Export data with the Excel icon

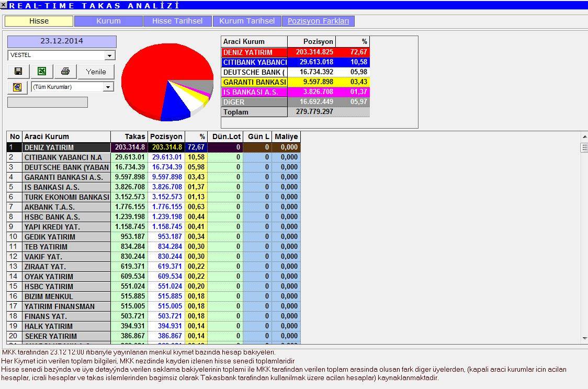pyautogui.click(x=42, y=72)
